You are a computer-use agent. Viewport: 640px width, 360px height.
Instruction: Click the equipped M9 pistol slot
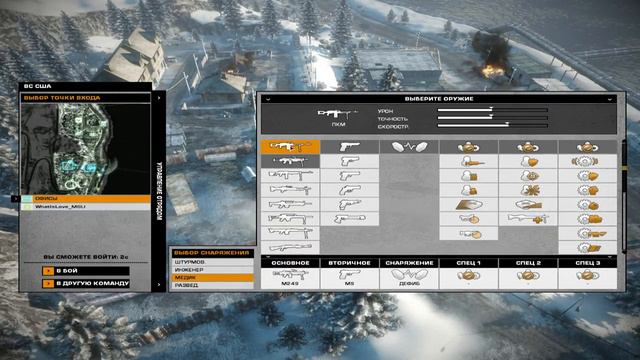tap(350, 278)
